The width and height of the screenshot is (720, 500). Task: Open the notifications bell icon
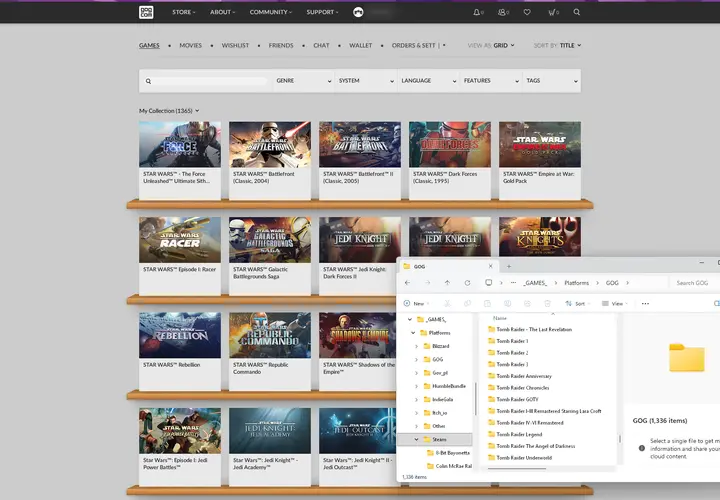[477, 12]
